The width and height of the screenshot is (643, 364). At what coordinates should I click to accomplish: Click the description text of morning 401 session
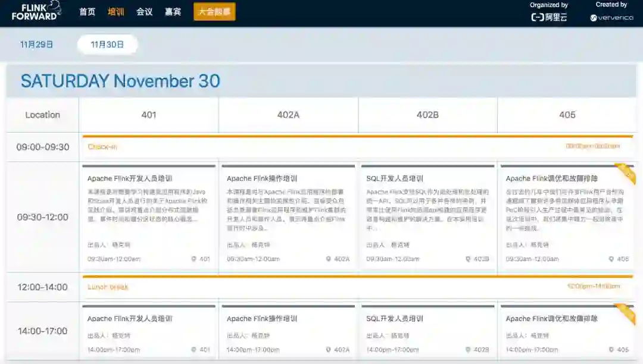(148, 205)
